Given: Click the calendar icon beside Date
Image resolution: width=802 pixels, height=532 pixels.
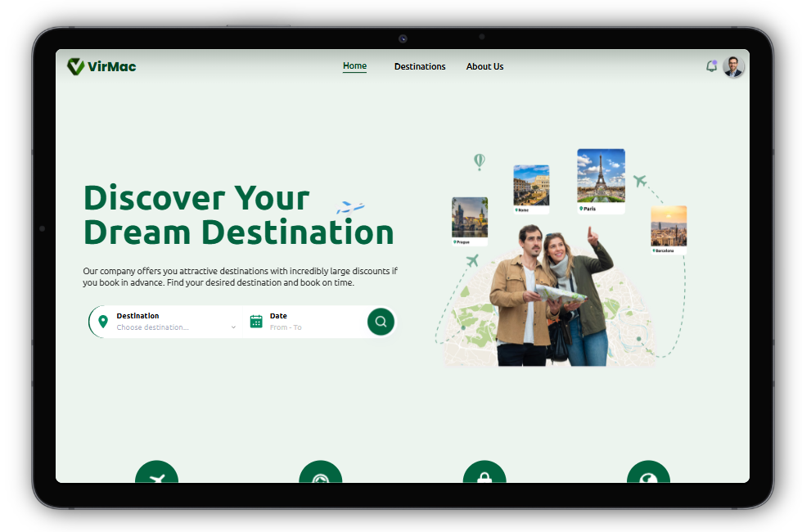Looking at the screenshot, I should pos(256,321).
